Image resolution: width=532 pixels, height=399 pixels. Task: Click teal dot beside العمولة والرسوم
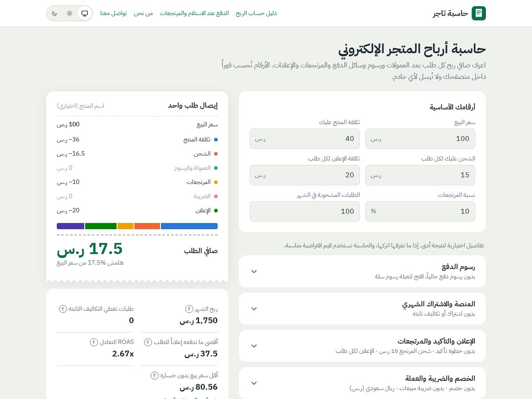pyautogui.click(x=216, y=168)
